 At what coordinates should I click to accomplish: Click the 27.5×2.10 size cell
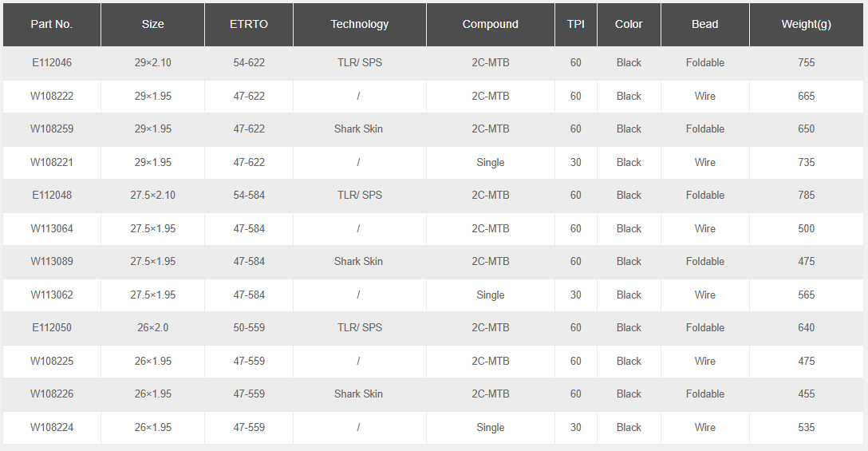coord(152,195)
